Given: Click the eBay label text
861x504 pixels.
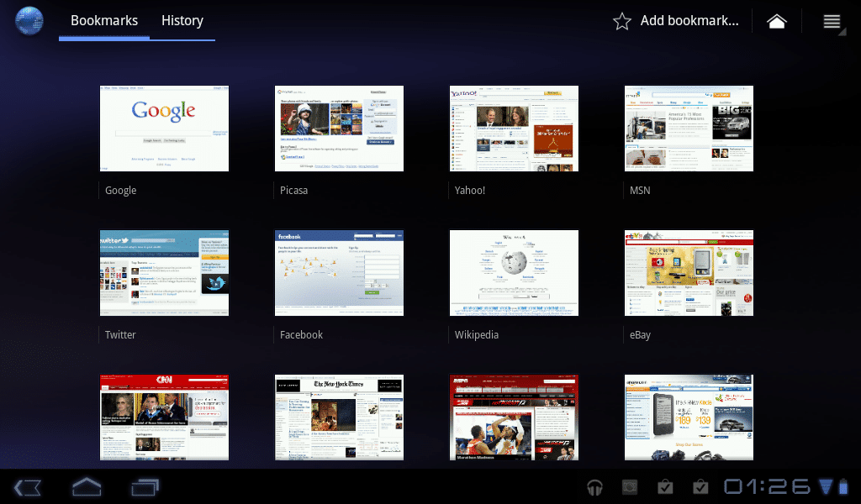Looking at the screenshot, I should pyautogui.click(x=640, y=334).
